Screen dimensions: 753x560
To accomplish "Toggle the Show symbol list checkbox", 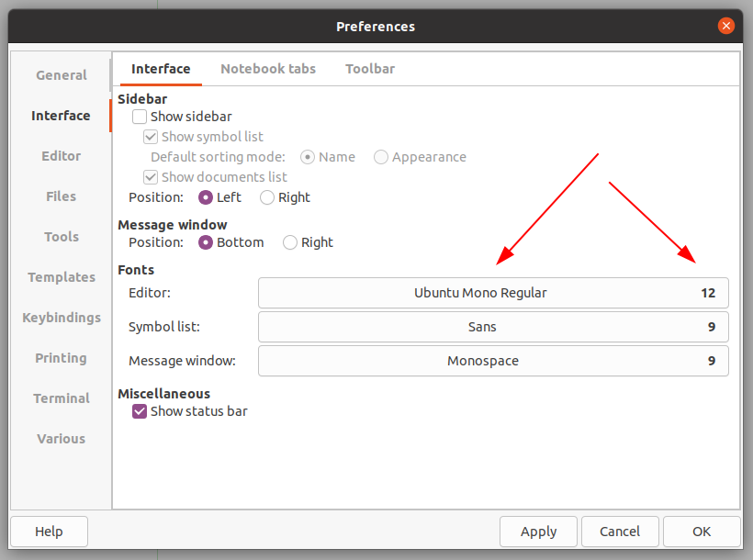I will (151, 137).
